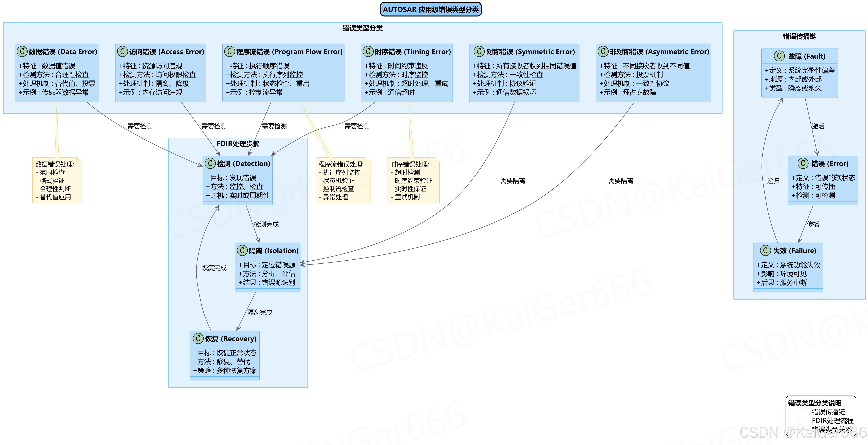Click the class icon of 时序错误 (Timing Error)
Viewport: 868px width, 445px height.
coord(368,51)
